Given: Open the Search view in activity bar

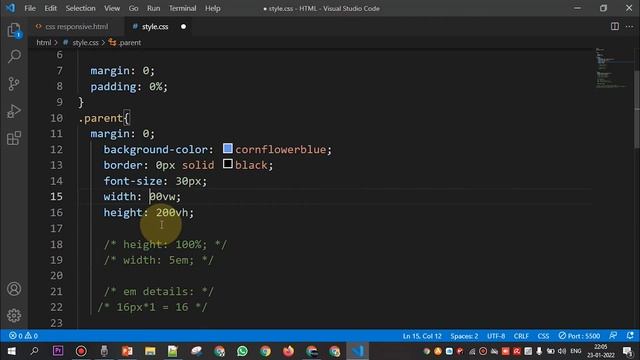Looking at the screenshot, I should click(14, 56).
